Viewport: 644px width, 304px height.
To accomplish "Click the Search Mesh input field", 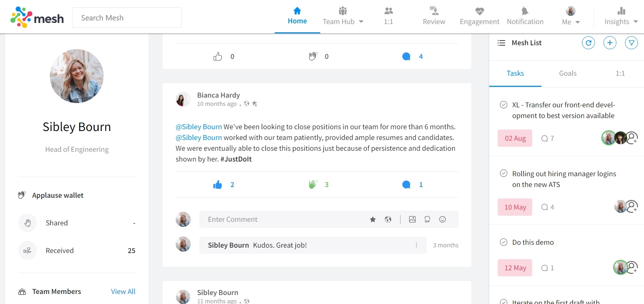I will [x=127, y=18].
